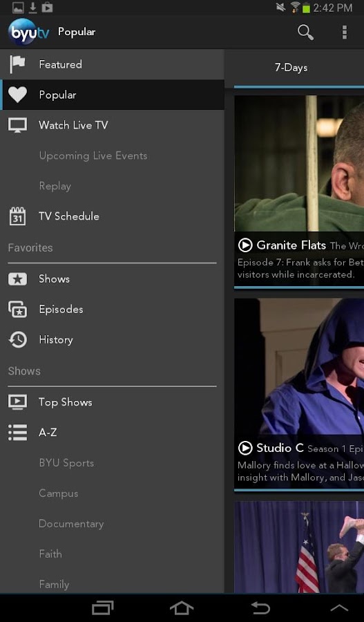Image resolution: width=364 pixels, height=622 pixels.
Task: Open the Campus category
Action: [112, 493]
